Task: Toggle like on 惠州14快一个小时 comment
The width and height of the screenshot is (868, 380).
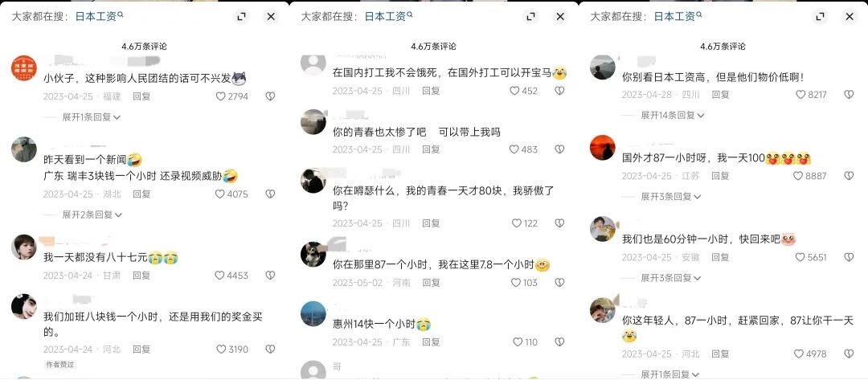Action: [517, 342]
